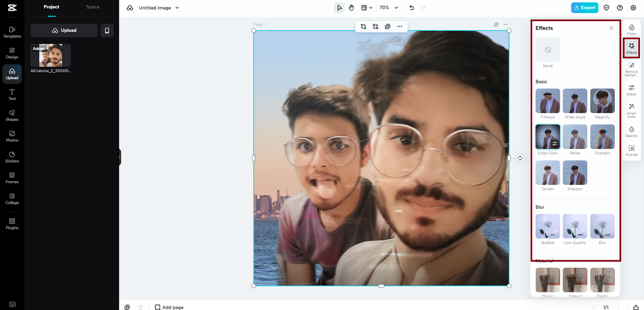Click the rotate handle beside the image
644x310 pixels.
(x=520, y=158)
